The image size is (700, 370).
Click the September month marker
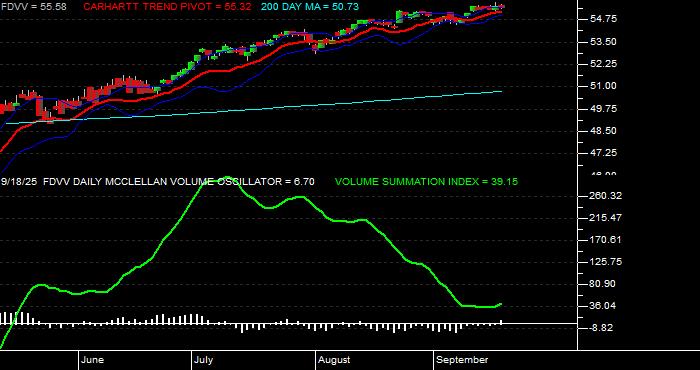coord(462,360)
